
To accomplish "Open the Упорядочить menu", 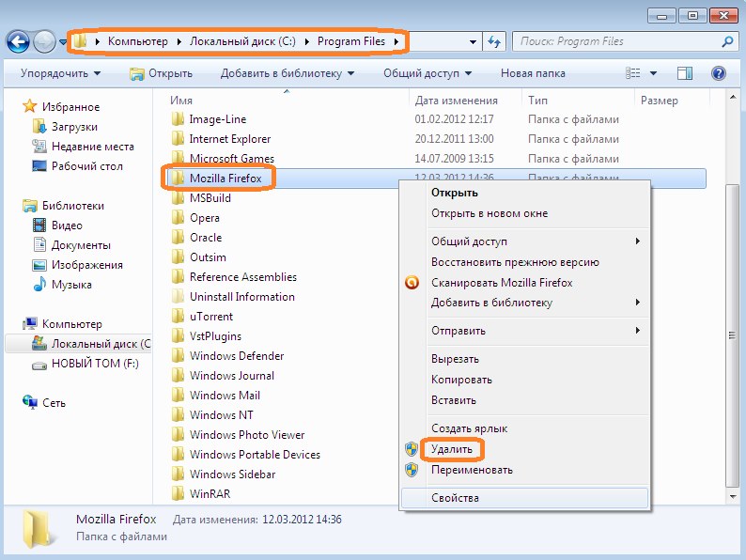I will (60, 73).
